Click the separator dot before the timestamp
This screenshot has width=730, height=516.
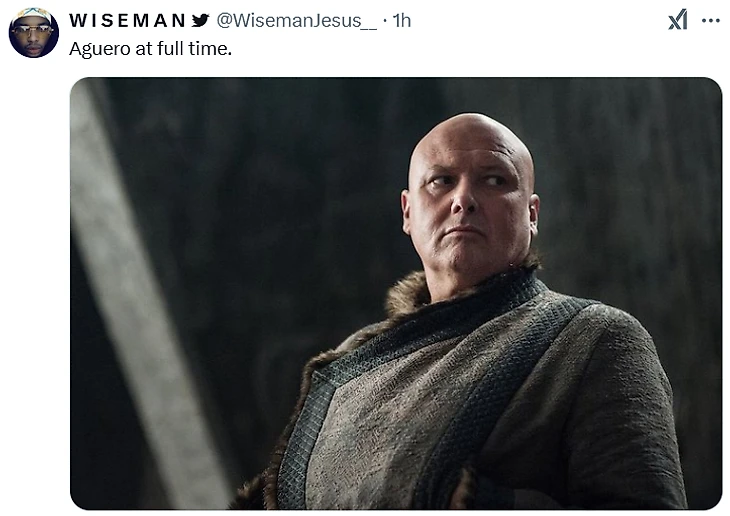(x=385, y=21)
